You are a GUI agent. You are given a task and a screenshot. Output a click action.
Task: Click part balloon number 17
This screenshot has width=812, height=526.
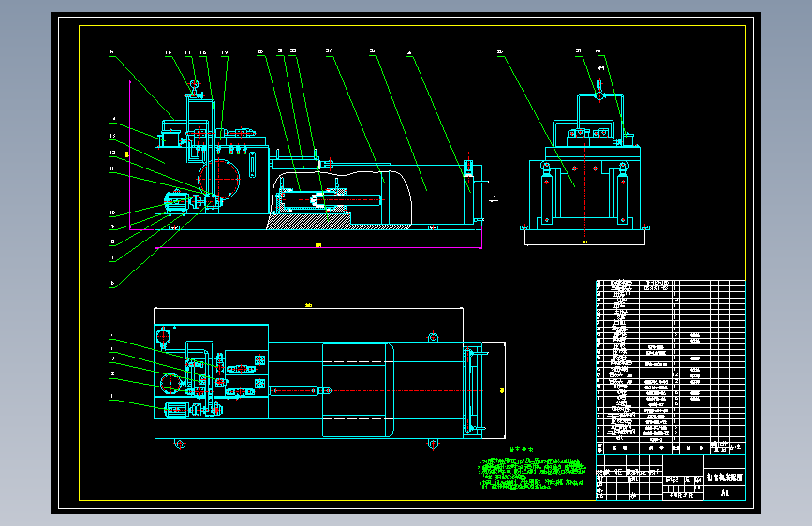187,52
